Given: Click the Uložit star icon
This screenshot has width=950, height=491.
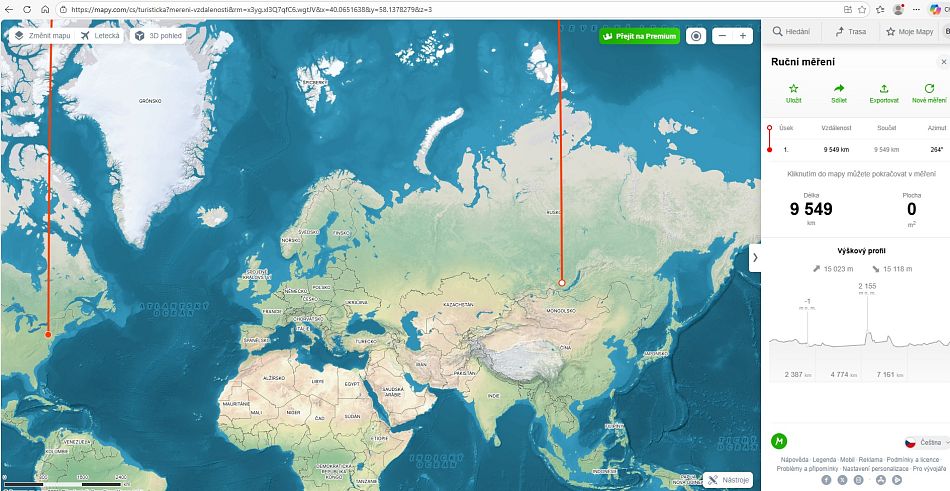Looking at the screenshot, I should coord(793,89).
